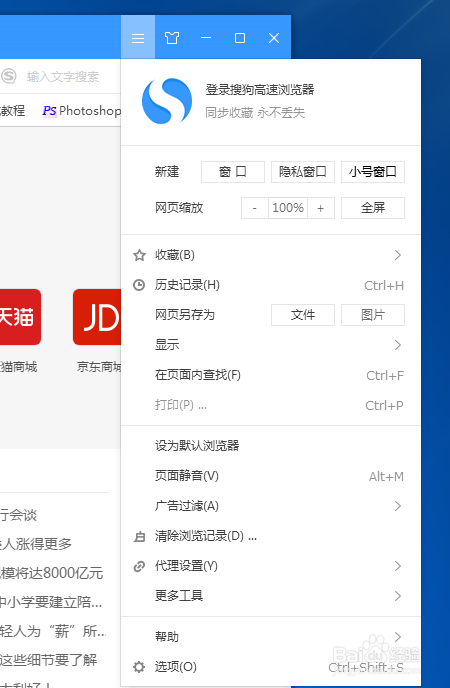Click the 收藏 star icon

tap(139, 255)
